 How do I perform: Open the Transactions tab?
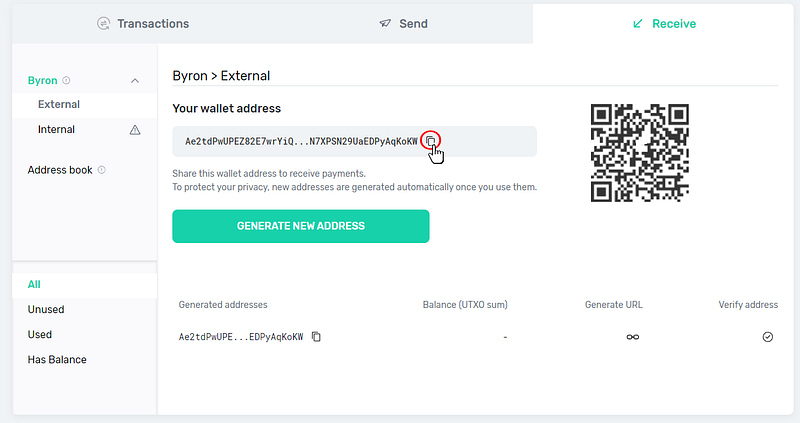(x=143, y=23)
